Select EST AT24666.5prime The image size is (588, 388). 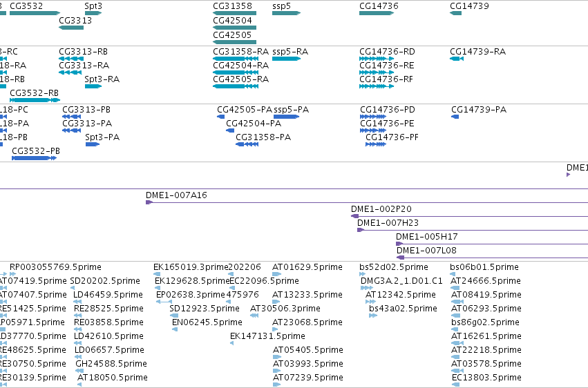point(455,289)
